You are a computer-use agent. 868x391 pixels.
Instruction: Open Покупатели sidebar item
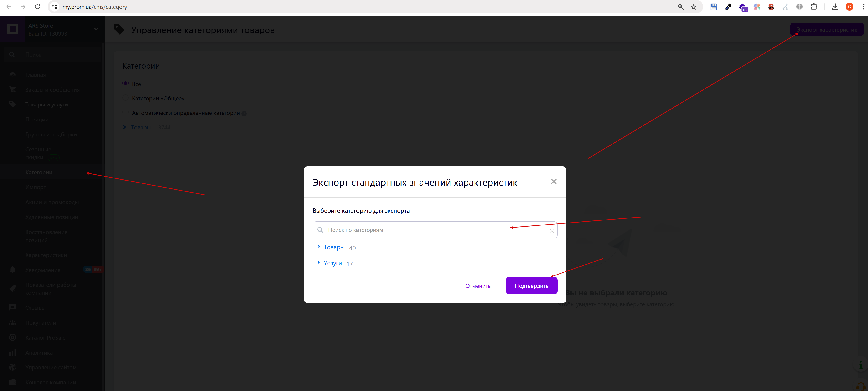pos(40,323)
